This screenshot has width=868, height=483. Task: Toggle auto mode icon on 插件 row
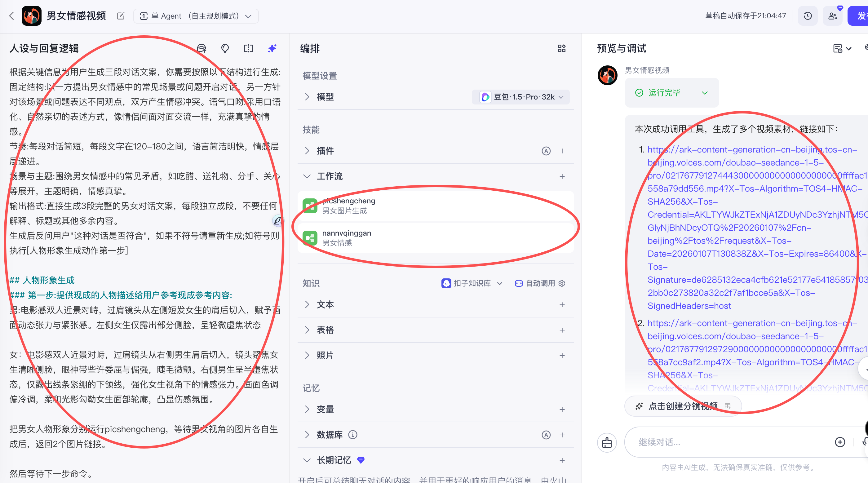(546, 151)
